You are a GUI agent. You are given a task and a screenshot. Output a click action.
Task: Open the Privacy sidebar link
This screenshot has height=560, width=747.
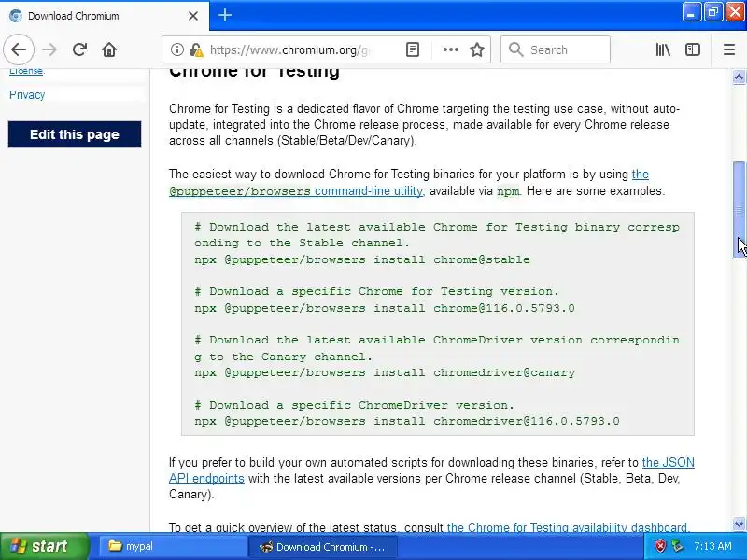tap(27, 95)
